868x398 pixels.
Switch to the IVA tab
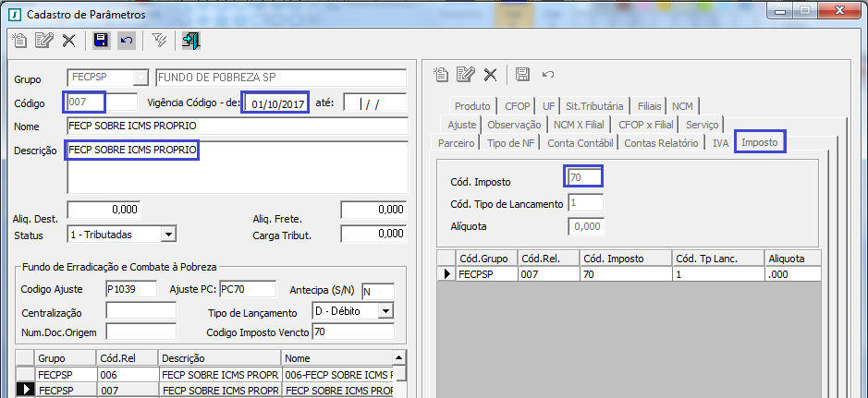pyautogui.click(x=721, y=143)
